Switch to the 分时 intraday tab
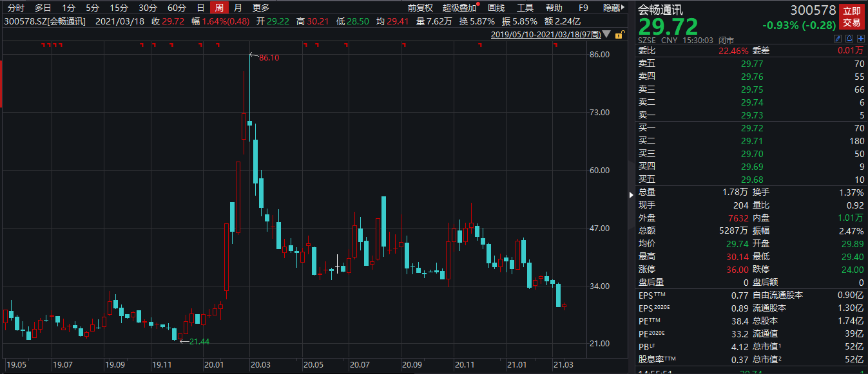This screenshot has height=374, width=868. click(x=15, y=8)
